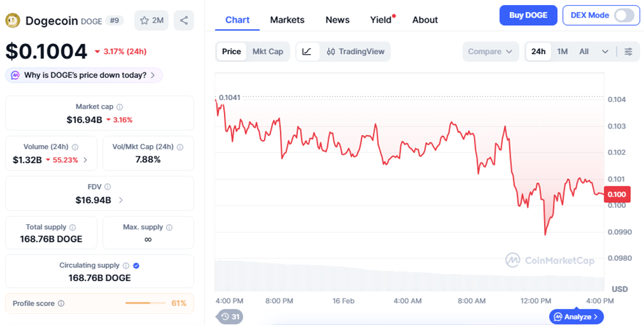Expand the Compare dropdown
This screenshot has width=644, height=325.
[x=491, y=52]
